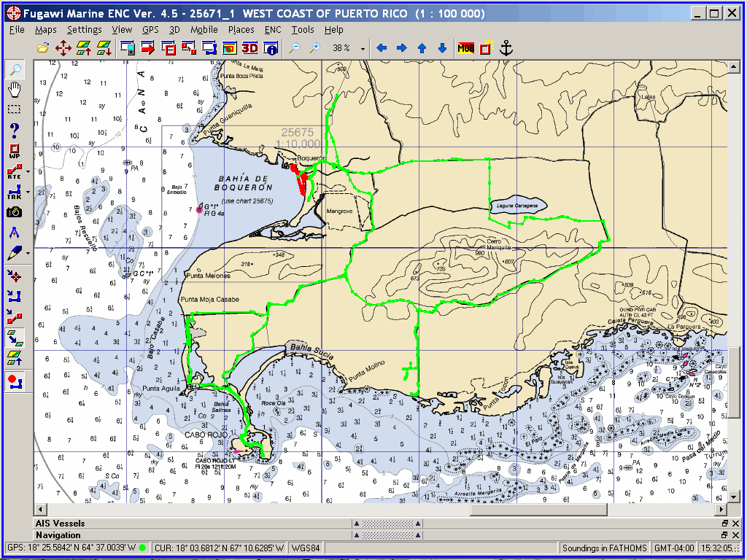Select the TRK track tool
This screenshot has height=560, width=747.
15,192
